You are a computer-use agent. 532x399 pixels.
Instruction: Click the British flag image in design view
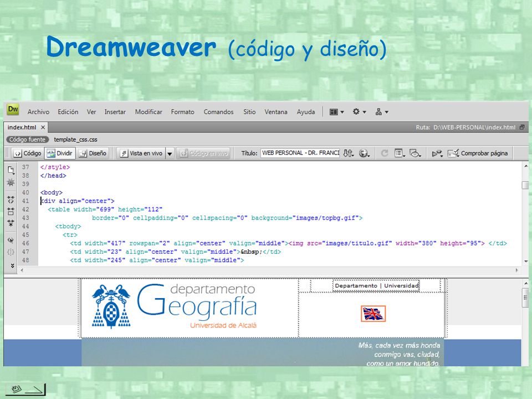(373, 314)
